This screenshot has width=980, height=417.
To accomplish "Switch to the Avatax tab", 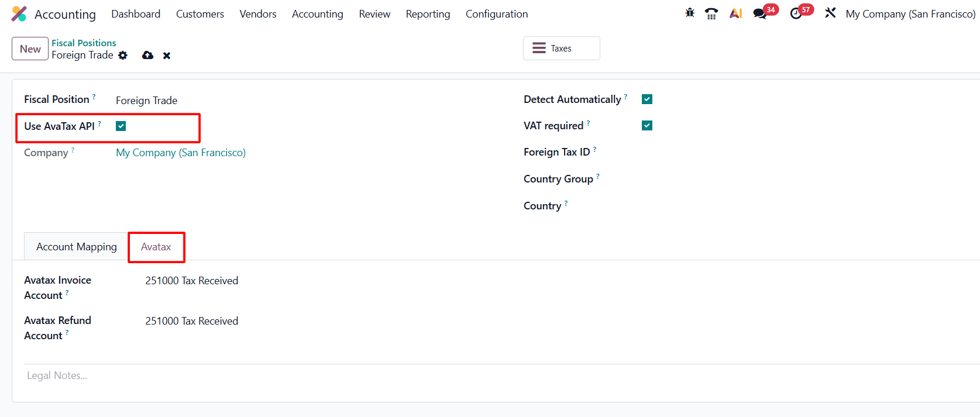I will point(156,247).
